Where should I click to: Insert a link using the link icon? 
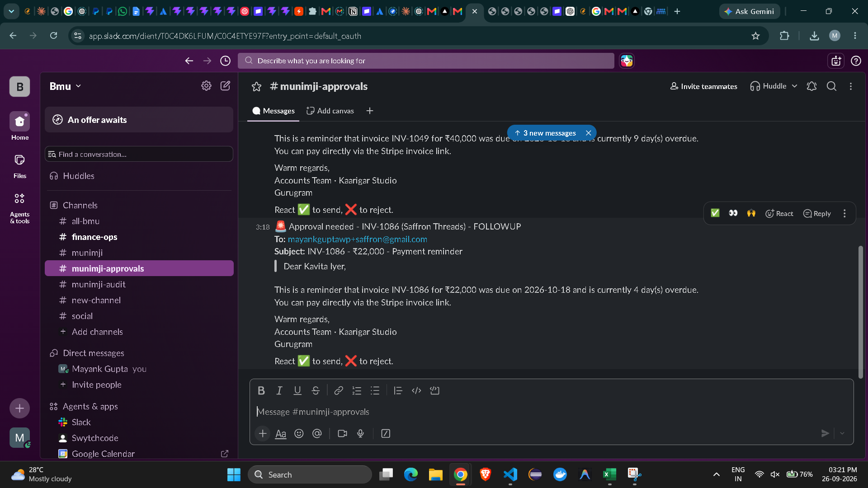click(339, 390)
